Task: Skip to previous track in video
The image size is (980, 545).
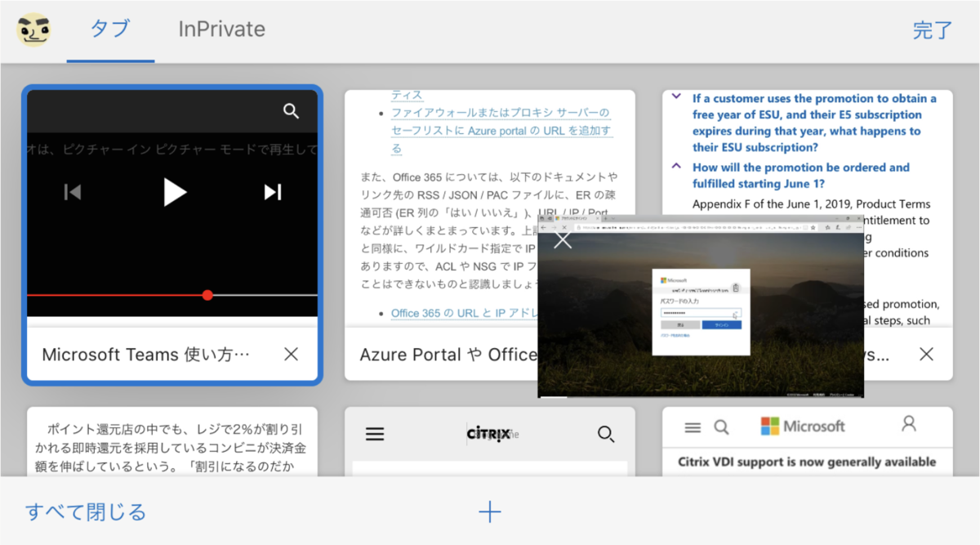Action: pos(73,192)
